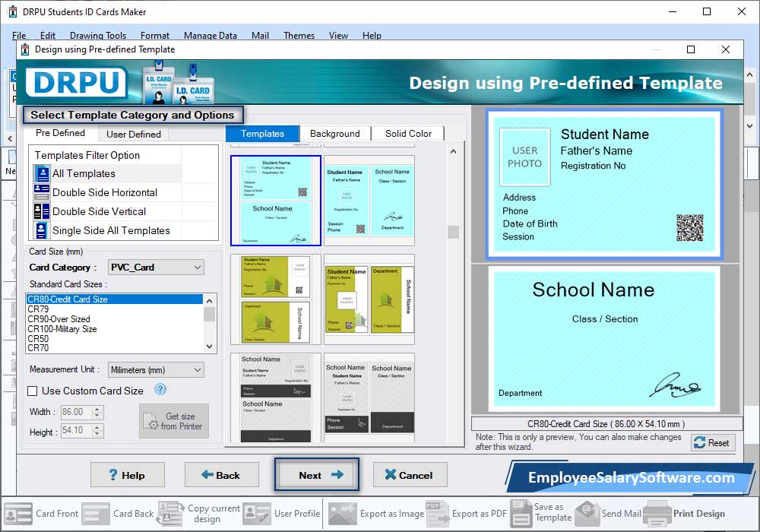
Task: Click the Card Back toolbar icon
Action: pyautogui.click(x=96, y=514)
